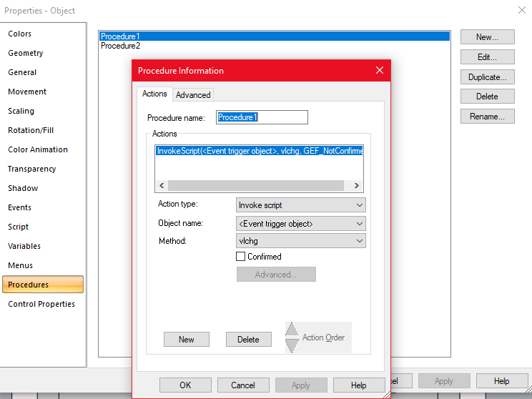Open the Script properties page
532x399 pixels.
click(19, 227)
